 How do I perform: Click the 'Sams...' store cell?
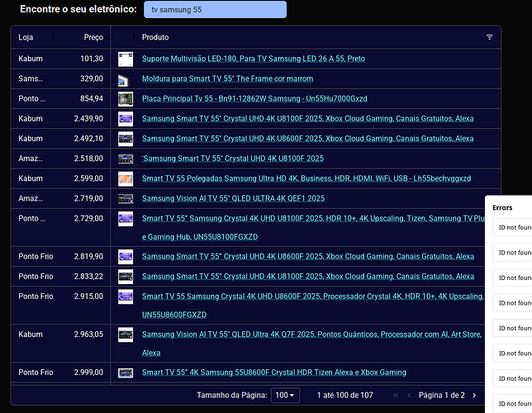tap(31, 78)
